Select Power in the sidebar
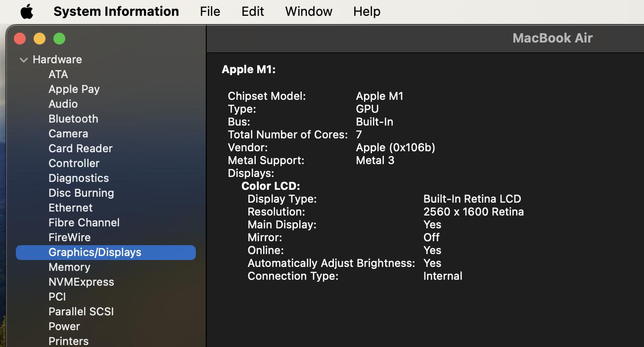This screenshot has width=644, height=347. click(x=64, y=326)
